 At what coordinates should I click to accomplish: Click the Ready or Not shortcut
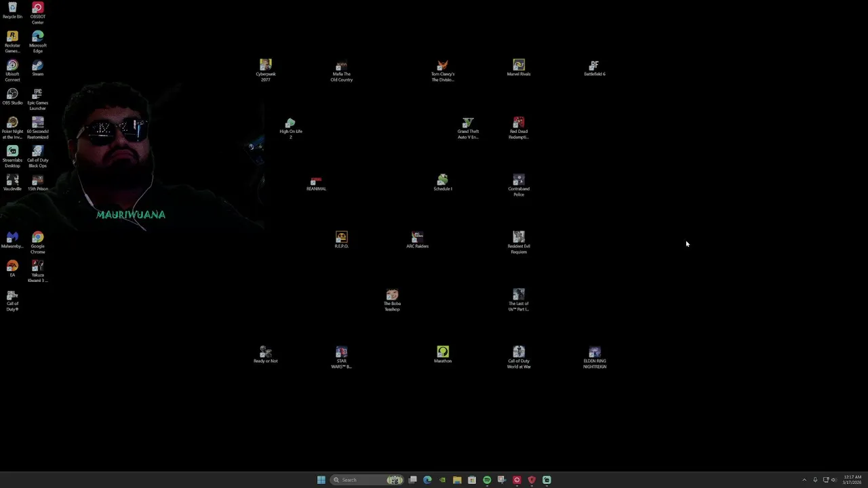266,354
